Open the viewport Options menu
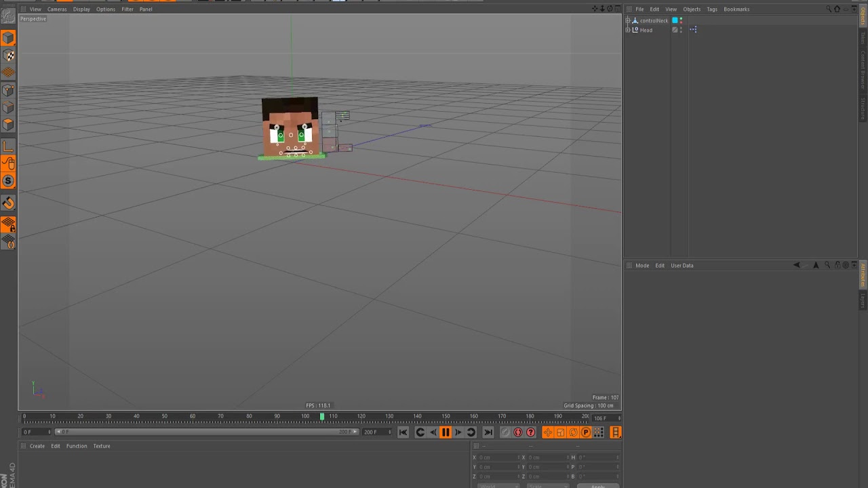Viewport: 868px width, 488px height. (105, 9)
